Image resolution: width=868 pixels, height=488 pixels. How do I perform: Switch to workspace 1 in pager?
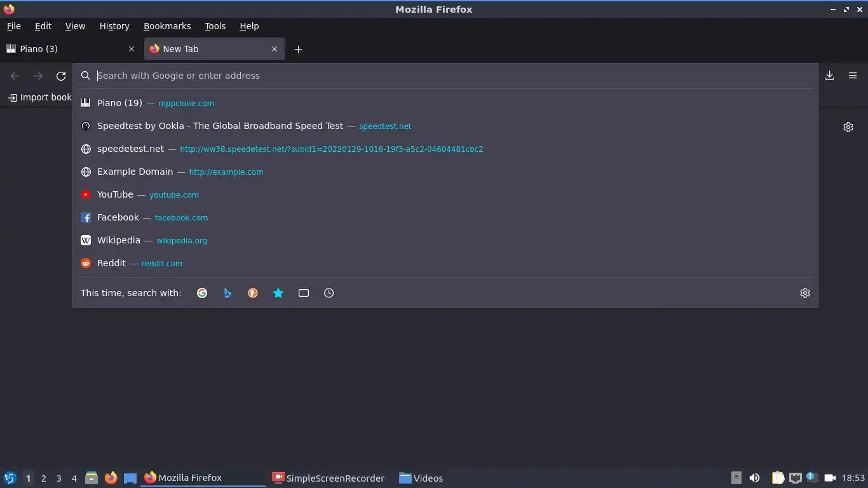pos(28,478)
